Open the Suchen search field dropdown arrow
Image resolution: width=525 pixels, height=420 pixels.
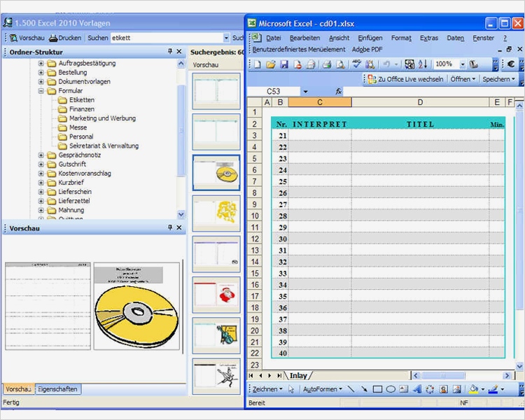[226, 38]
